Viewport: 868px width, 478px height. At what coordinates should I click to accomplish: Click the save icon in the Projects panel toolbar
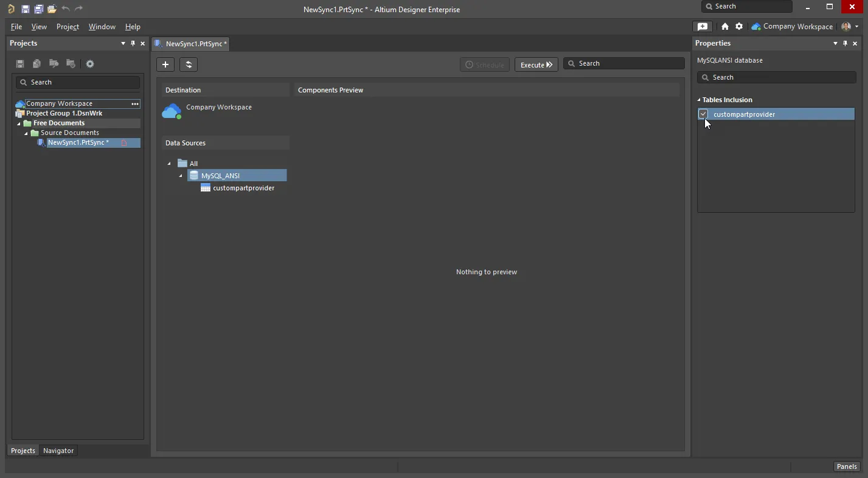pos(20,64)
